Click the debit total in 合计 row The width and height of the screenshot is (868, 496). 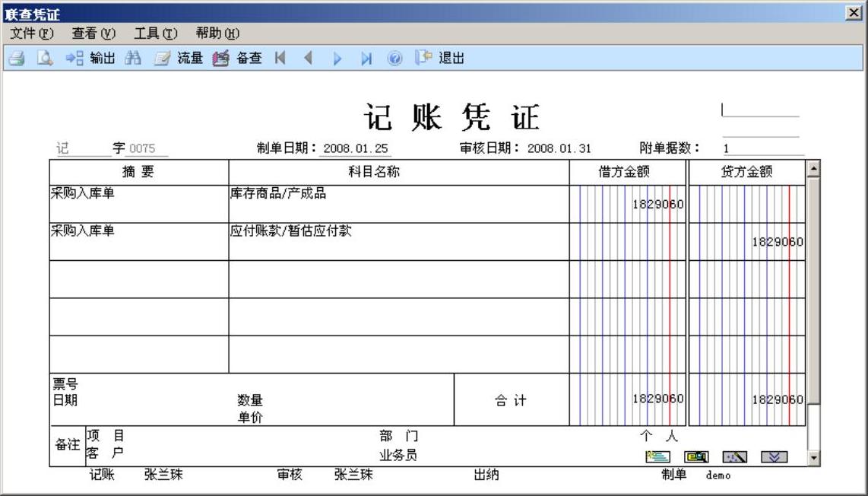[x=657, y=399]
